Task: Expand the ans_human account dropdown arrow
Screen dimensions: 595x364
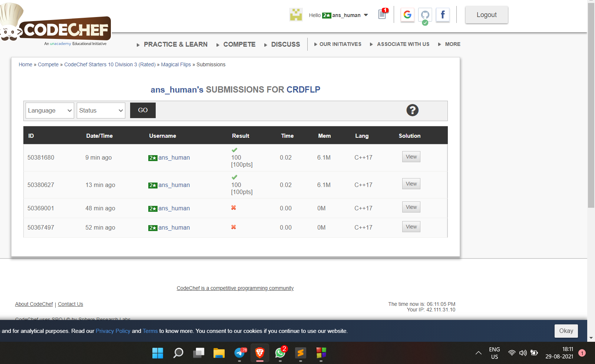Action: pyautogui.click(x=366, y=15)
